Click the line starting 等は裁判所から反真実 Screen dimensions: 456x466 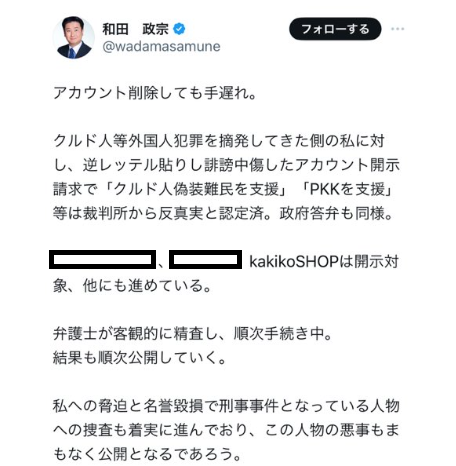point(223,213)
